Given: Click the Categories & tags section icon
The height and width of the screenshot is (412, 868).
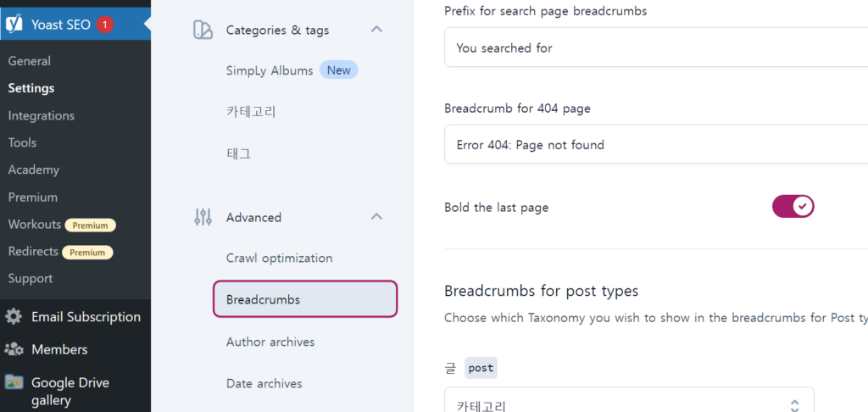Looking at the screenshot, I should tap(203, 30).
